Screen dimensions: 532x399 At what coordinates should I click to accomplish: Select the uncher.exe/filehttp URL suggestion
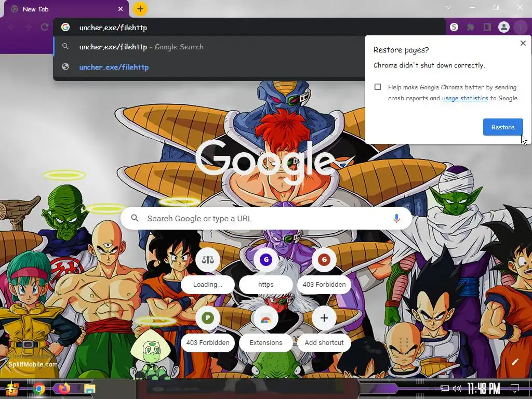click(x=209, y=67)
